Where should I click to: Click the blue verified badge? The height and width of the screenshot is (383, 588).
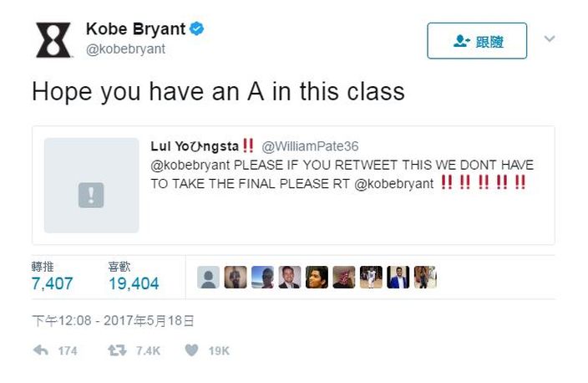click(196, 29)
